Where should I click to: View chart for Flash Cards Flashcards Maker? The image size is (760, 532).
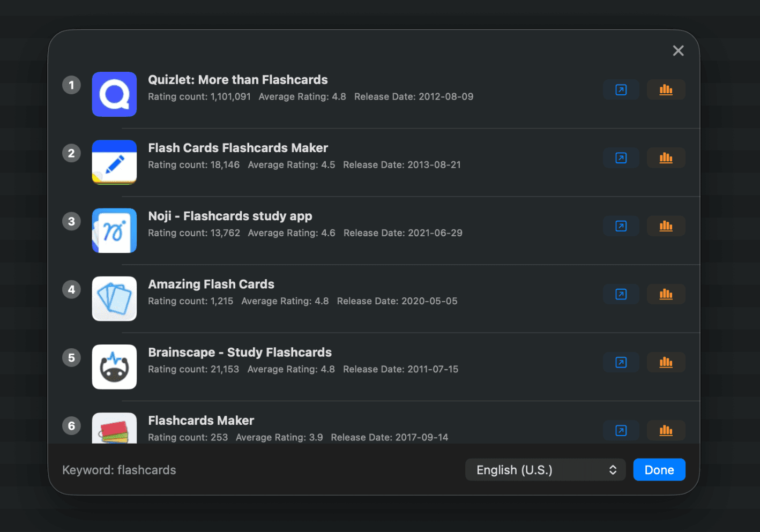coord(666,158)
